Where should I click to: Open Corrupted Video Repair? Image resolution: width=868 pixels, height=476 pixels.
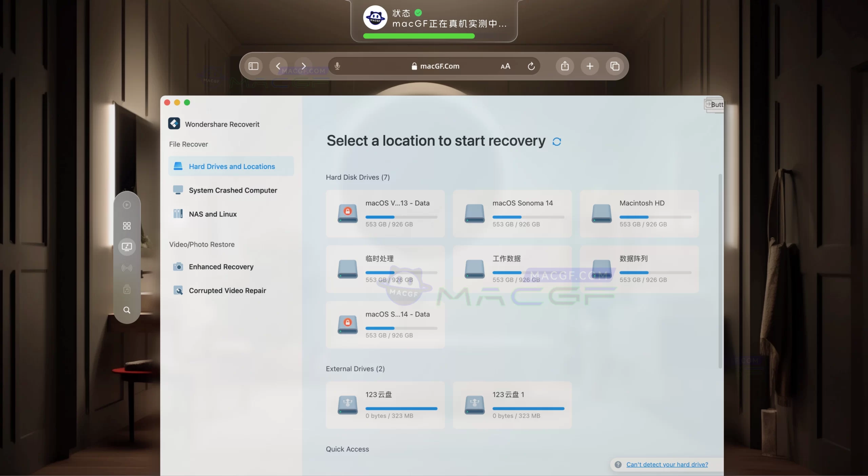pos(227,291)
